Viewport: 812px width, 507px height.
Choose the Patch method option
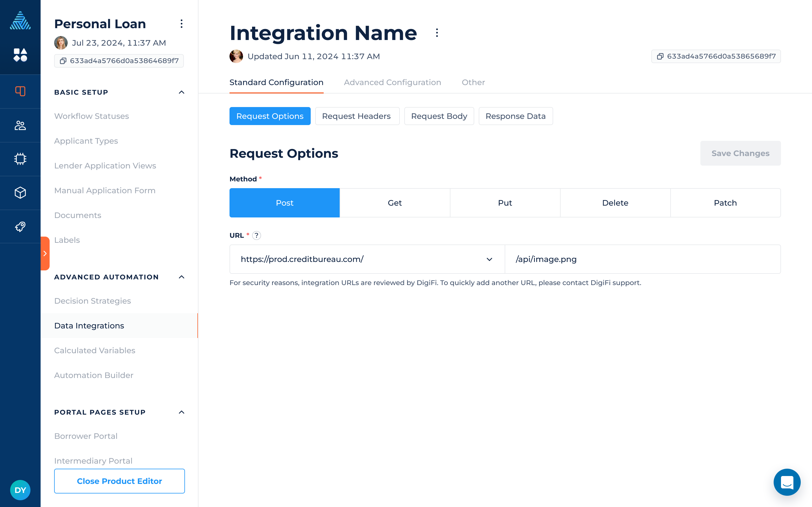click(x=725, y=203)
